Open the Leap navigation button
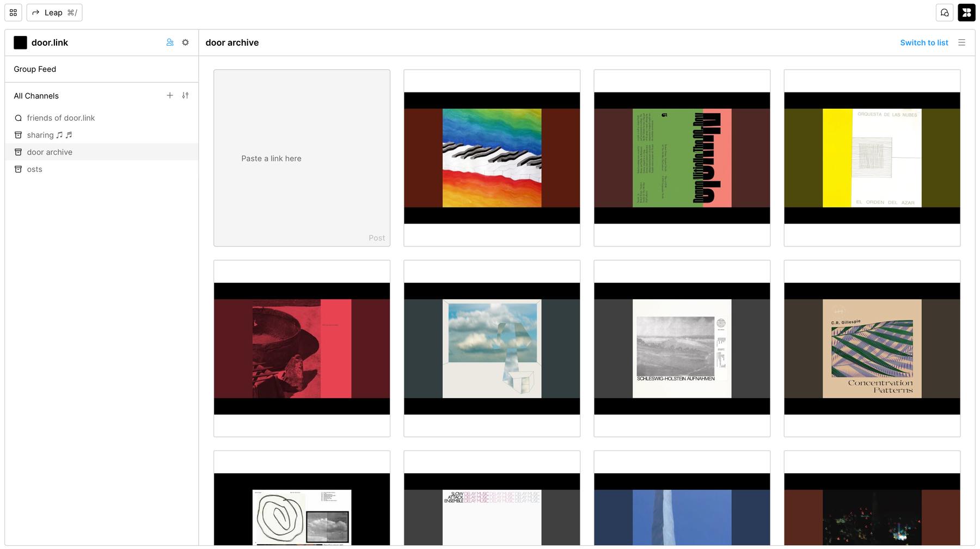Image resolution: width=980 pixels, height=549 pixels. coord(54,13)
